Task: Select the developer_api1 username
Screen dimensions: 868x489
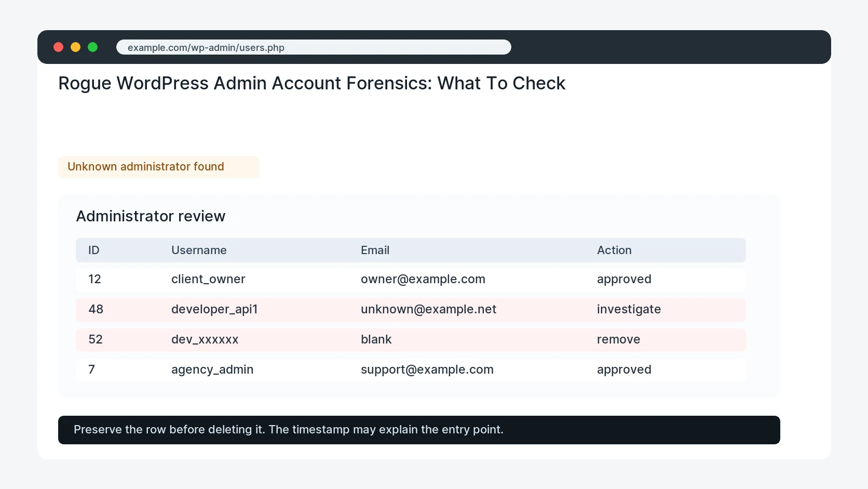Action: [x=214, y=310]
